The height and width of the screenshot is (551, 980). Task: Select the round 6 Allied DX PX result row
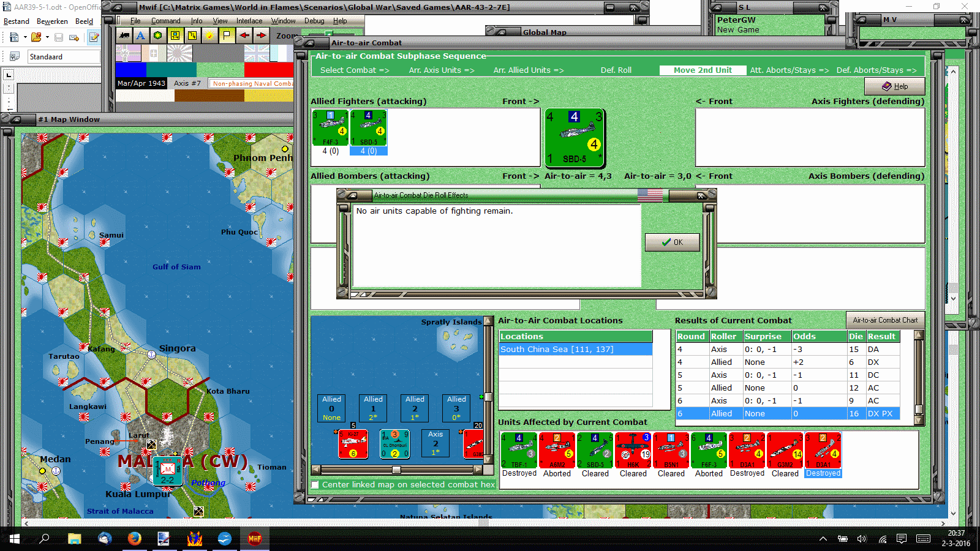788,414
